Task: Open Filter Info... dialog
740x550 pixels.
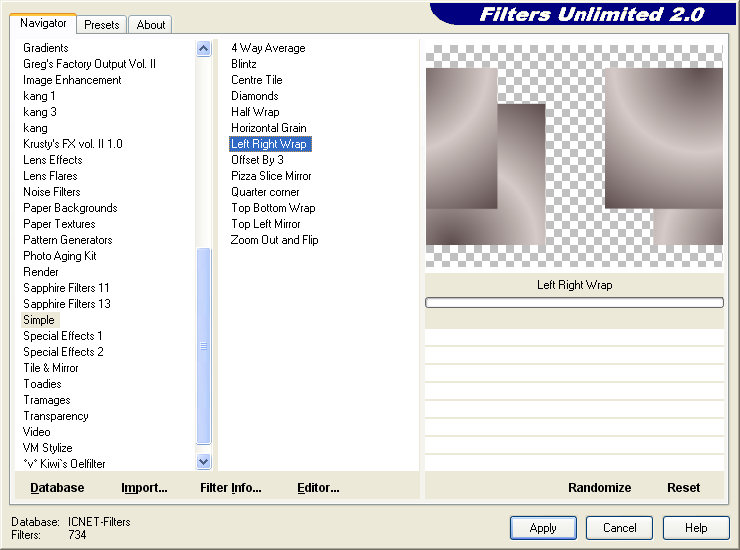Action: (230, 488)
